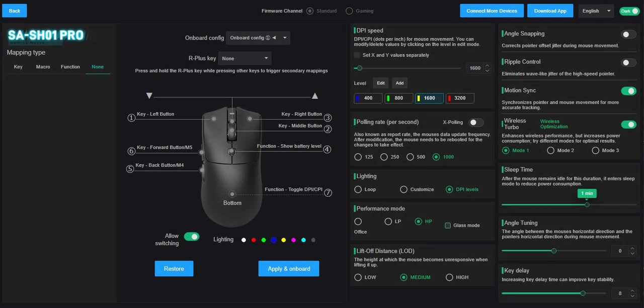This screenshot has height=308, width=644.
Task: Click the Connect More Devices button
Action: [492, 11]
